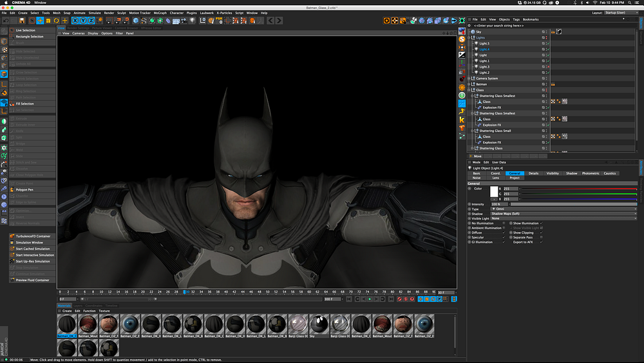Select the Move tool in top toolbar

(40, 21)
